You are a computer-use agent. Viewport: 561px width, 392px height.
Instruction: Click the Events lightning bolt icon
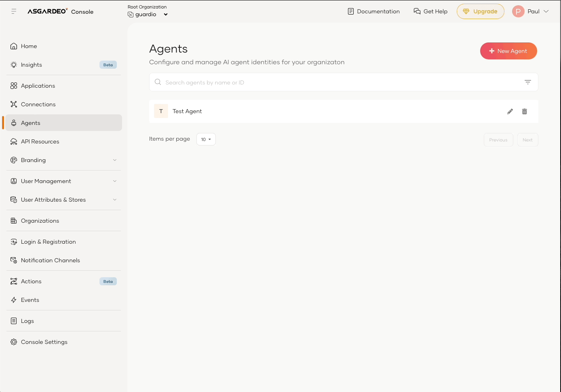click(14, 300)
